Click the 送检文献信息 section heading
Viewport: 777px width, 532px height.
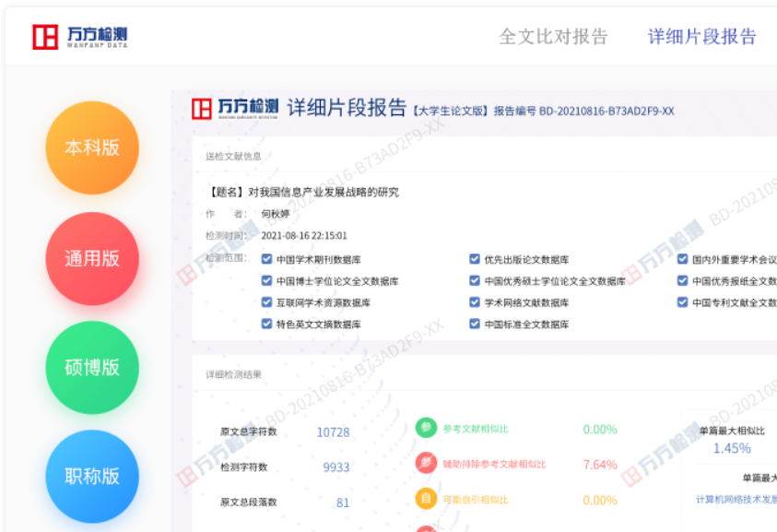233,156
